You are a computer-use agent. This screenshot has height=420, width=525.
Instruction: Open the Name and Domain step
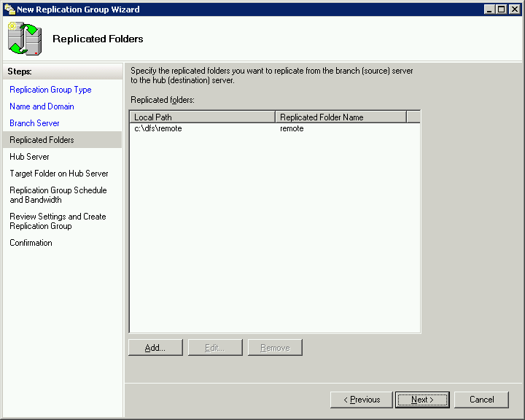click(x=42, y=106)
